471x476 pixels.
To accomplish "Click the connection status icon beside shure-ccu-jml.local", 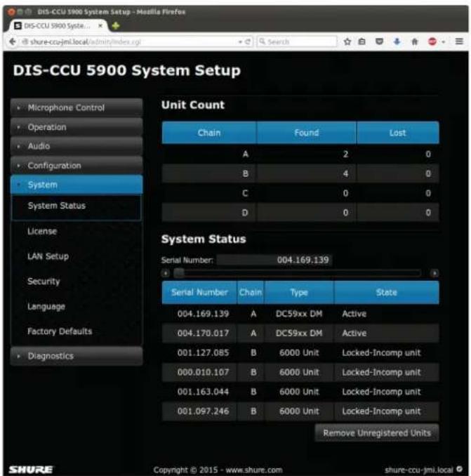I will tap(459, 469).
